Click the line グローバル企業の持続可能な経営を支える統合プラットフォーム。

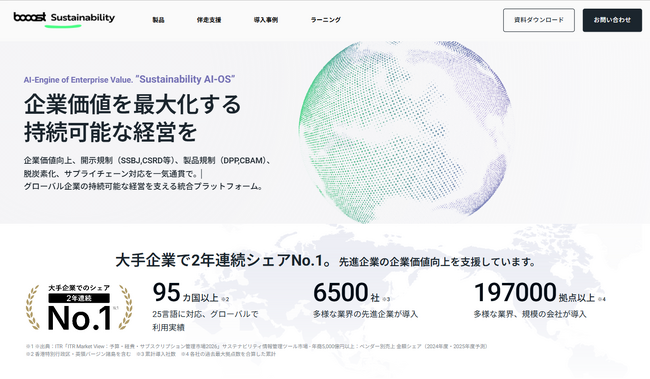[x=143, y=187]
